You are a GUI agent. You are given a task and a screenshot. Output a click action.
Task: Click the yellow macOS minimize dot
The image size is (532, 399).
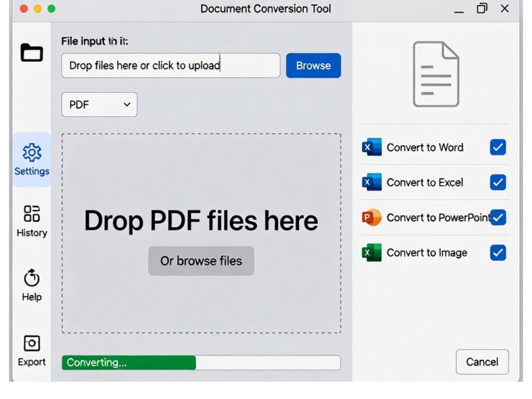38,9
